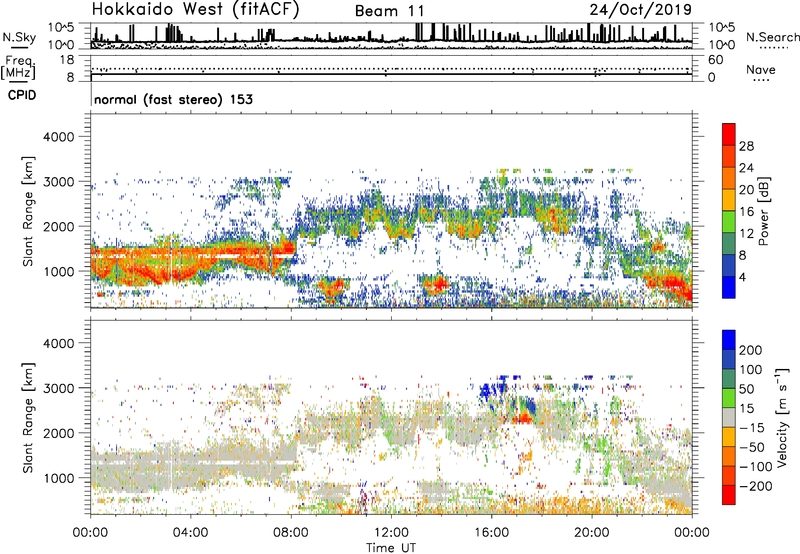Select the 'Freq. [MHz]' axis label
This screenshot has height=554, width=800.
(x=19, y=68)
